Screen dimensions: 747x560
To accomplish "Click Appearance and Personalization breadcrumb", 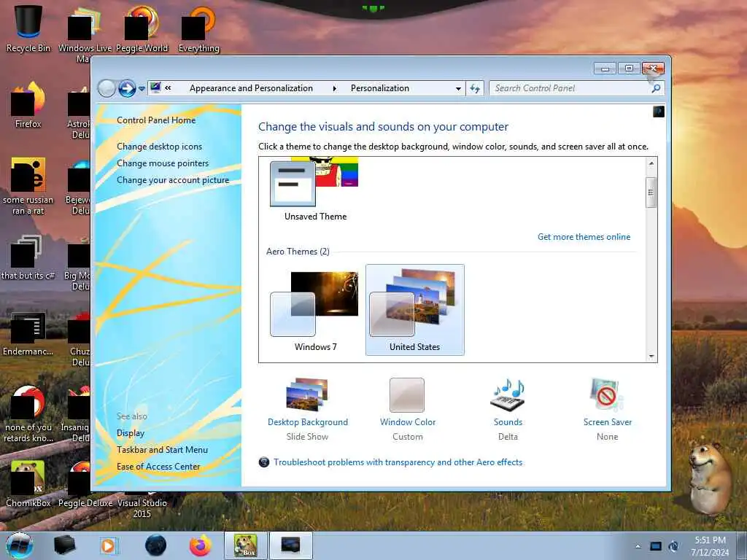I will point(251,88).
